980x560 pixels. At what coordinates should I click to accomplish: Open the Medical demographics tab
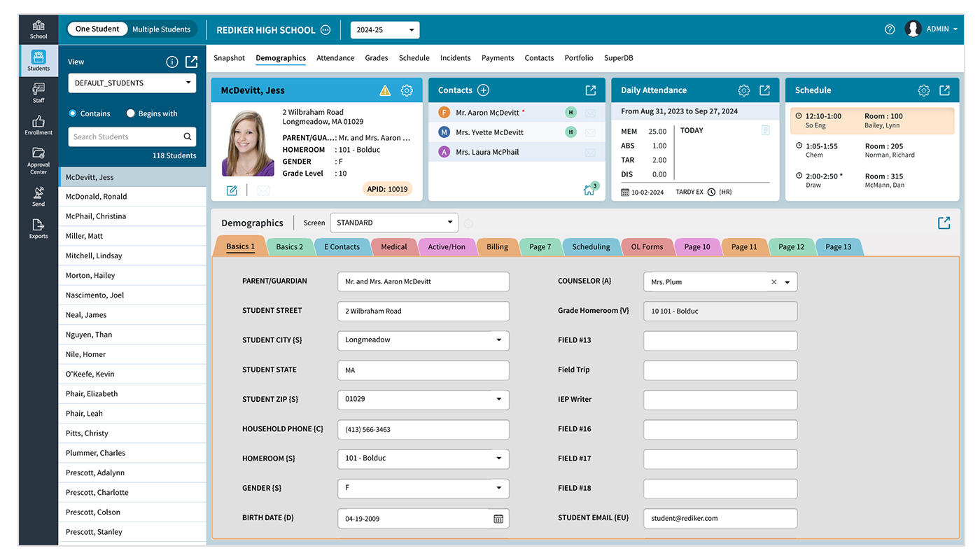[393, 246]
